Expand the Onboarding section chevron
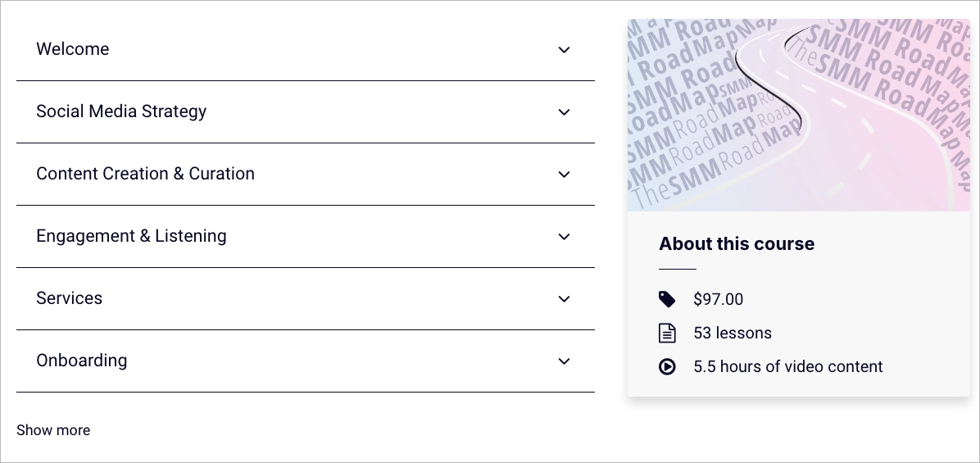The image size is (980, 463). (564, 361)
